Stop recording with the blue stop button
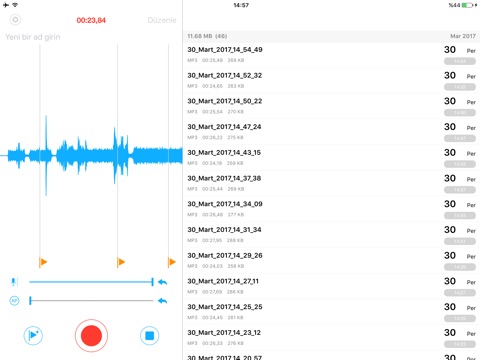 149,335
